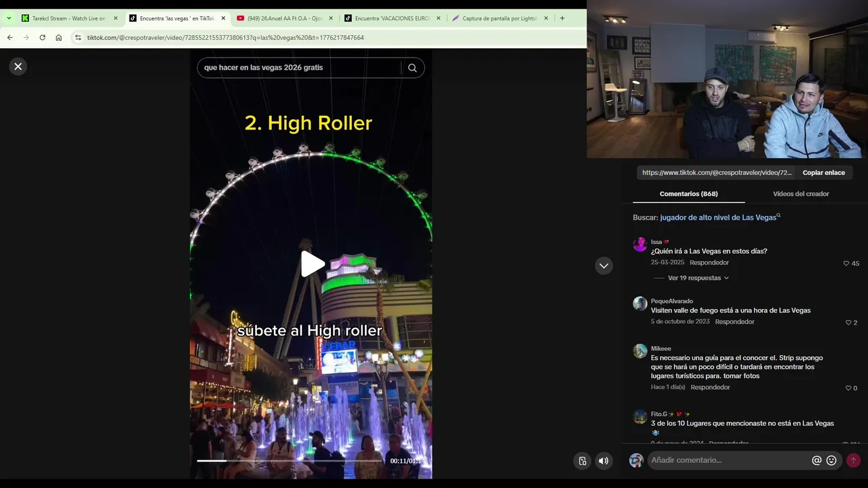Like Issa's comment heart icon

pyautogui.click(x=846, y=263)
